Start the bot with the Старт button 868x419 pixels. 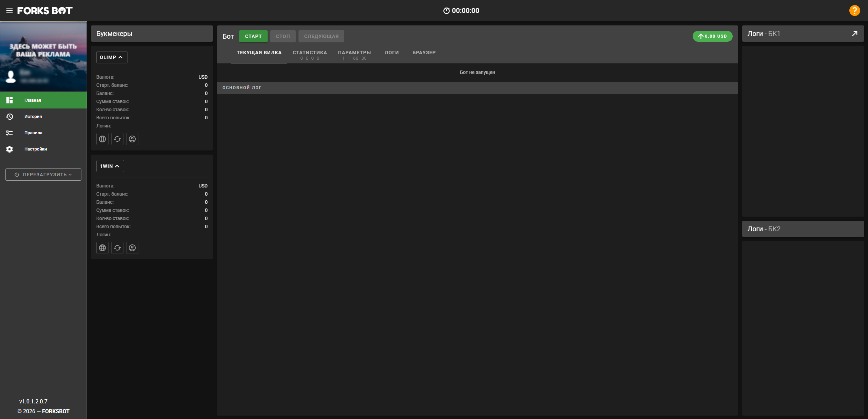click(x=253, y=36)
